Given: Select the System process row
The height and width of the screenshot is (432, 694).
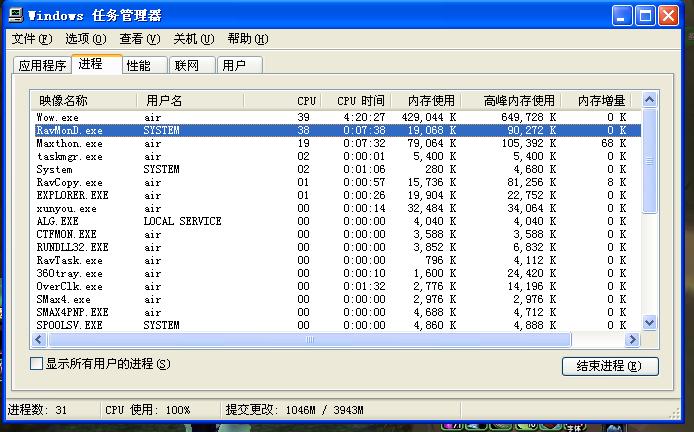Looking at the screenshot, I should pos(336,169).
